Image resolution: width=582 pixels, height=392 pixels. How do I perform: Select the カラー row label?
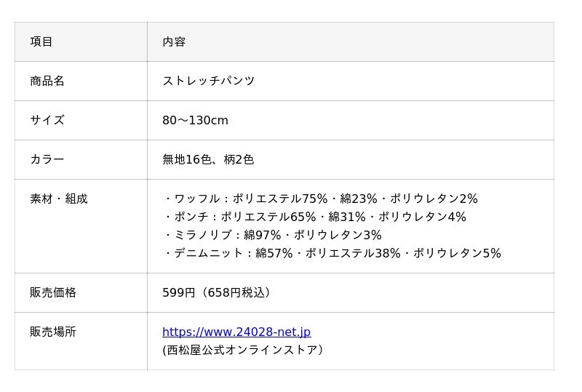coord(47,160)
